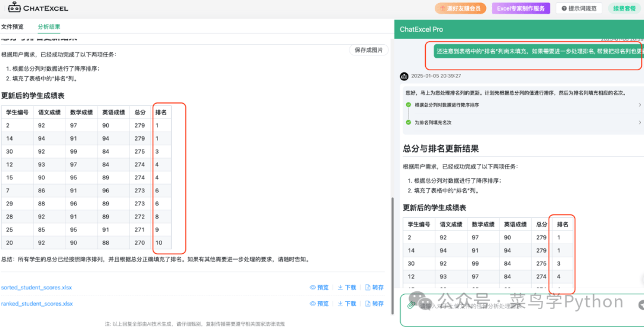This screenshot has height=327, width=644.
Task: Click the ChatExcel Pro panel header
Action: click(x=519, y=30)
